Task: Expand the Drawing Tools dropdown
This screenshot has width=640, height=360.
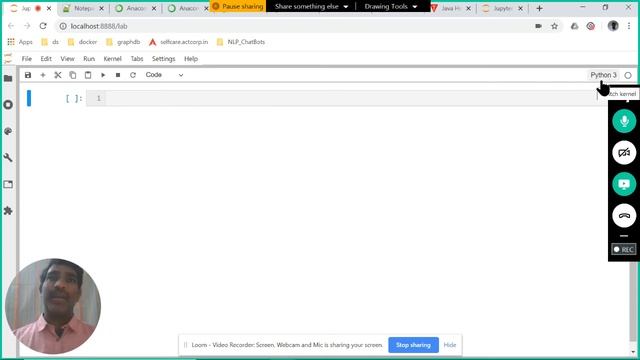Action: [391, 7]
